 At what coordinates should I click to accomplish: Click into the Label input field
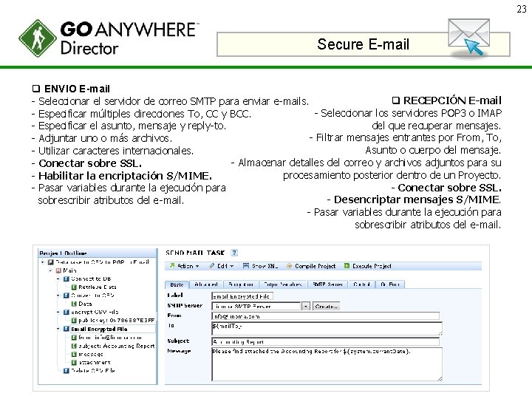(x=242, y=296)
